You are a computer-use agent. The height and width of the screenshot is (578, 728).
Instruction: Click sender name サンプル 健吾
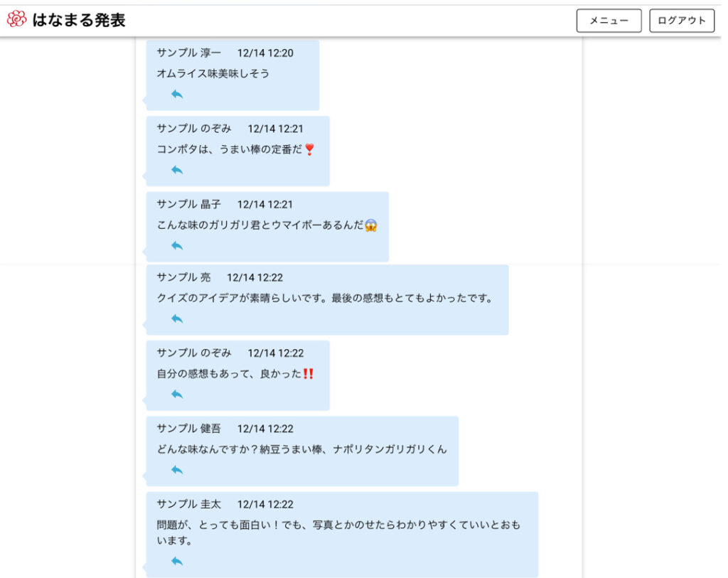189,429
